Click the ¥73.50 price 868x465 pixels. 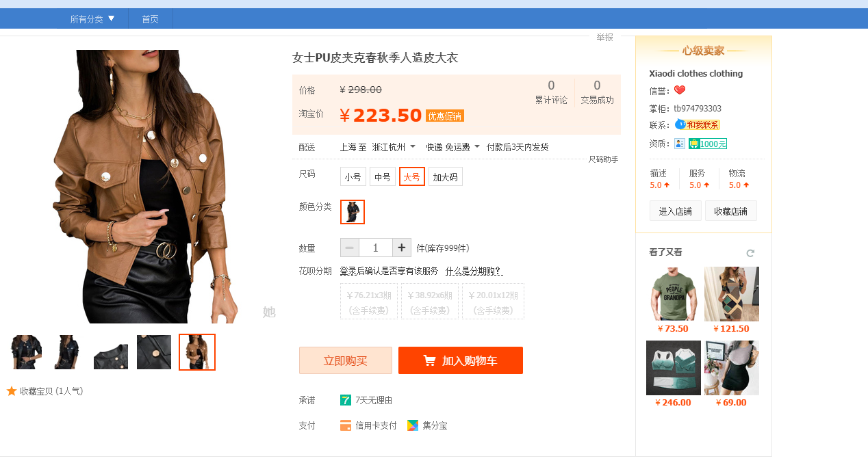click(673, 329)
